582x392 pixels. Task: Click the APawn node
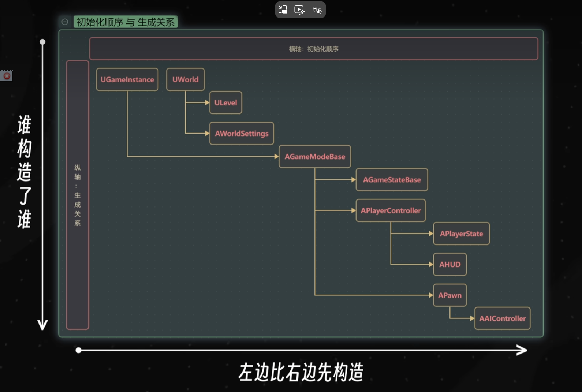(450, 295)
